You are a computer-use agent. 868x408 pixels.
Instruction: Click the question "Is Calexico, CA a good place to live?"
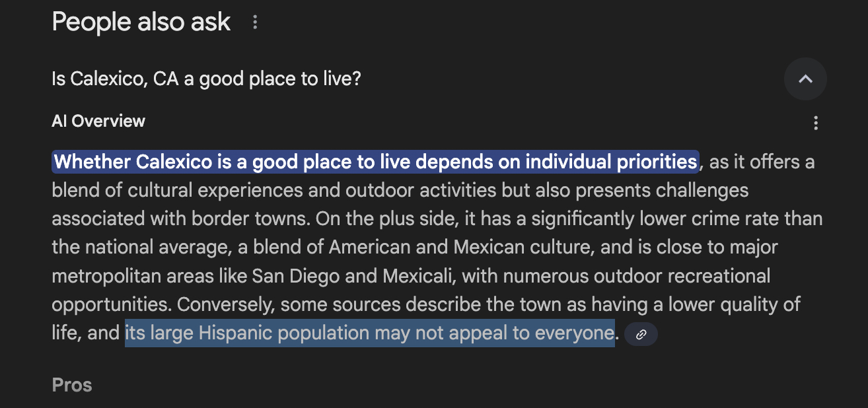pos(206,79)
